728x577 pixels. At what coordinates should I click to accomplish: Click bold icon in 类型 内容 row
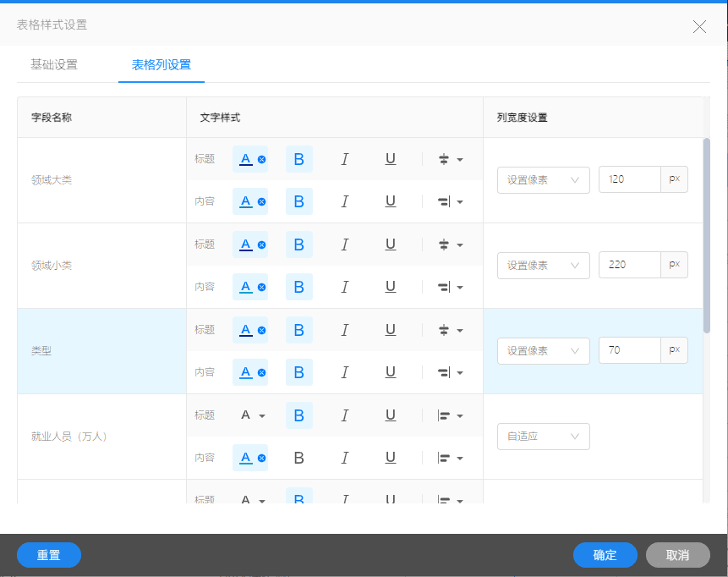pyautogui.click(x=299, y=372)
